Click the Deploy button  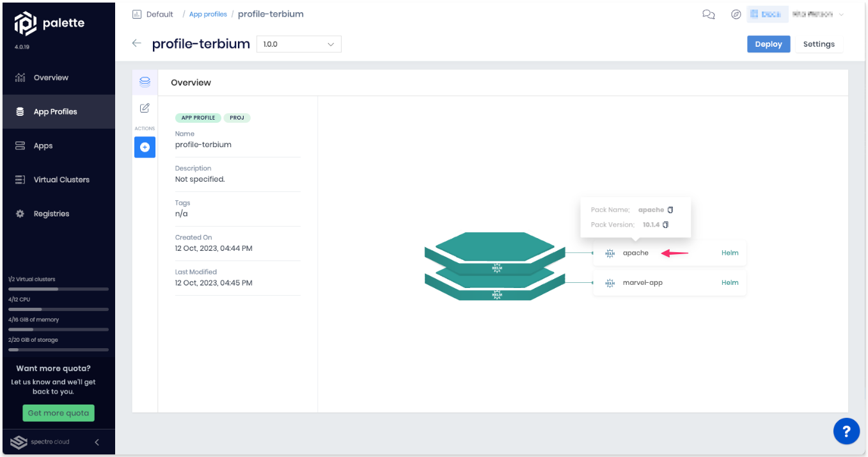coord(768,44)
